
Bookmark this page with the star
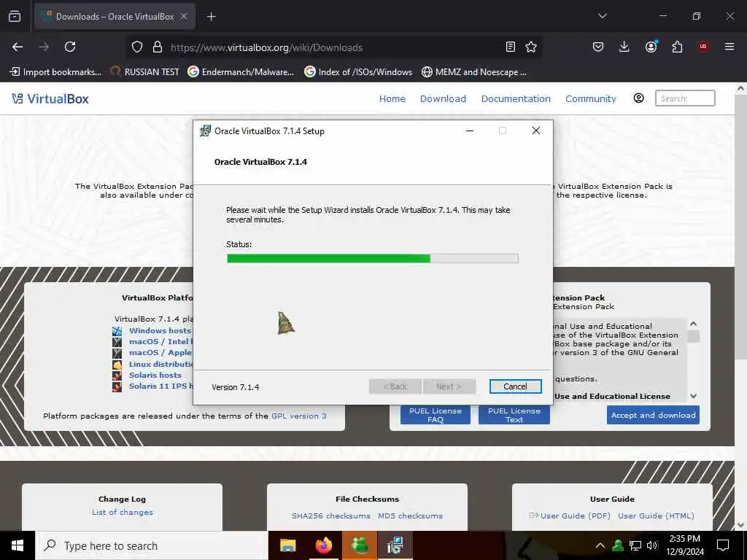point(531,47)
